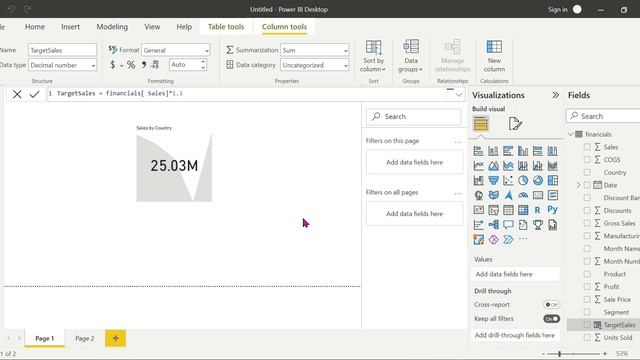The image size is (640, 360).
Task: Check the Sales field checkbox
Action: coord(587,147)
